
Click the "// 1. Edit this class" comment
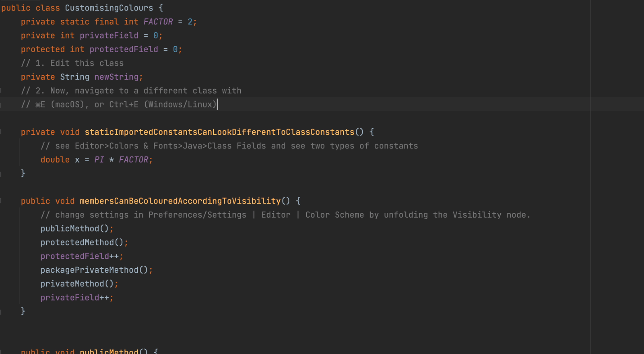[x=72, y=63]
